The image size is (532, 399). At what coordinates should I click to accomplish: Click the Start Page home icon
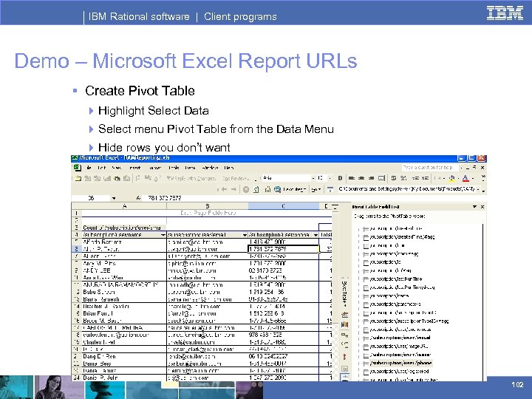(x=267, y=189)
